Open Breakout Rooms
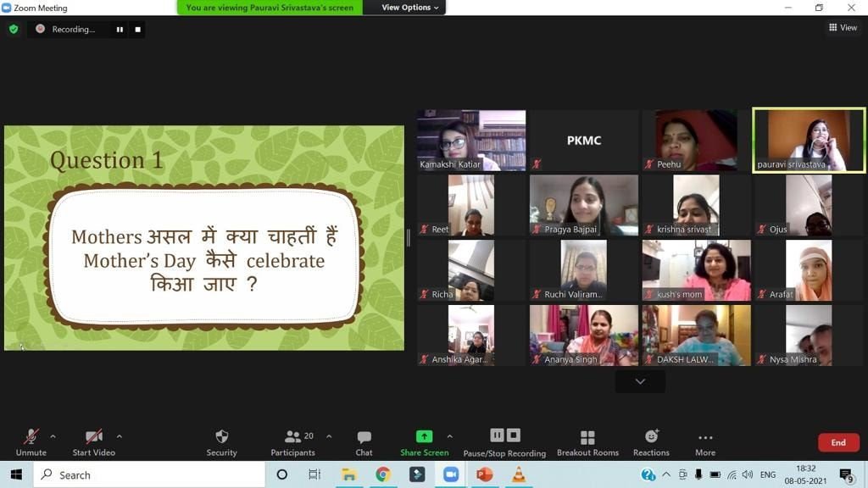Image resolution: width=868 pixels, height=488 pixels. (587, 442)
